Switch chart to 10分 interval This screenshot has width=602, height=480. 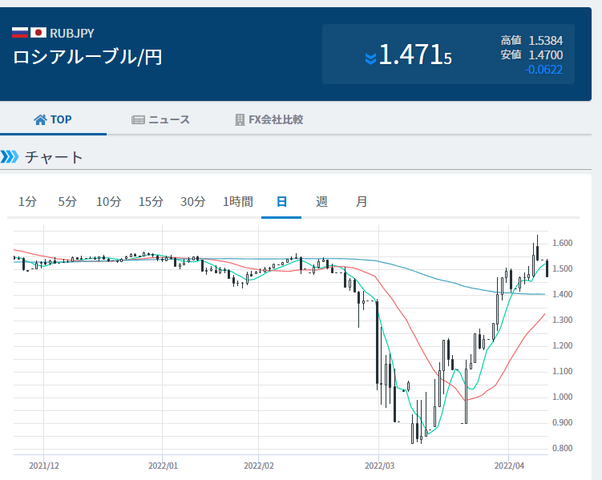pyautogui.click(x=108, y=201)
